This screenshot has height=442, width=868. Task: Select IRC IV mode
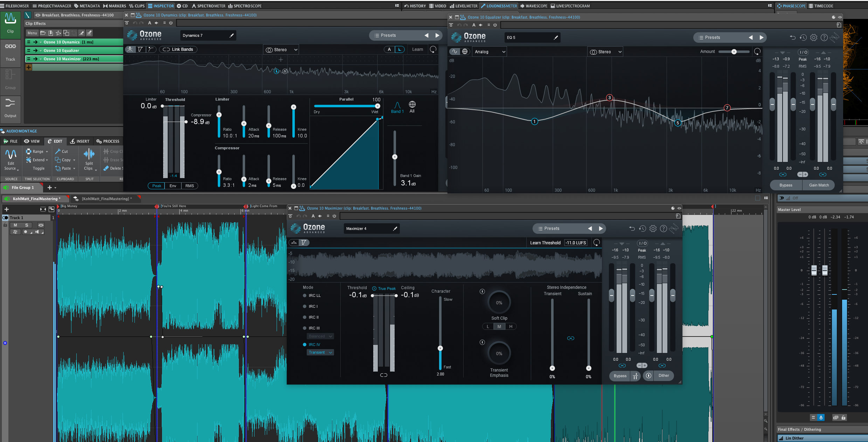pyautogui.click(x=311, y=345)
